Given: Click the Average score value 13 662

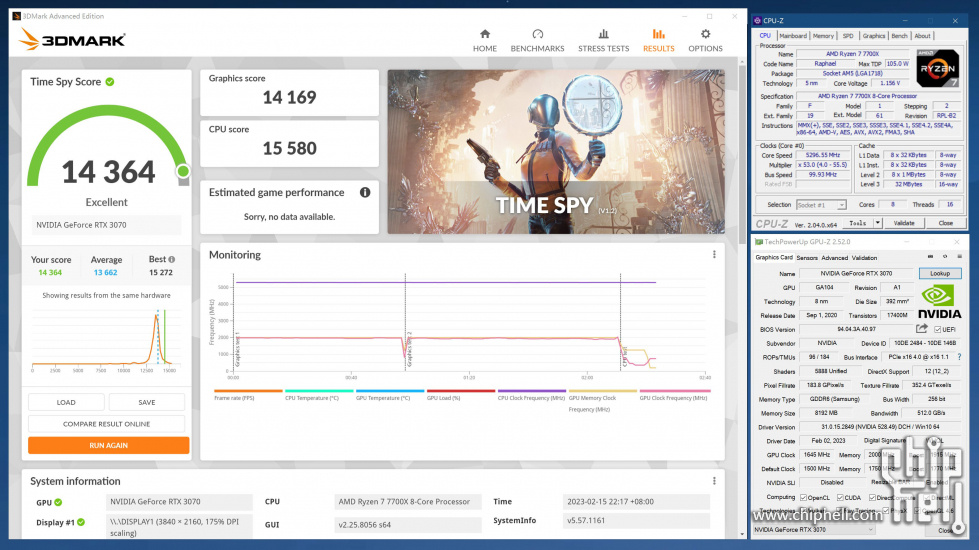Looking at the screenshot, I should point(106,273).
